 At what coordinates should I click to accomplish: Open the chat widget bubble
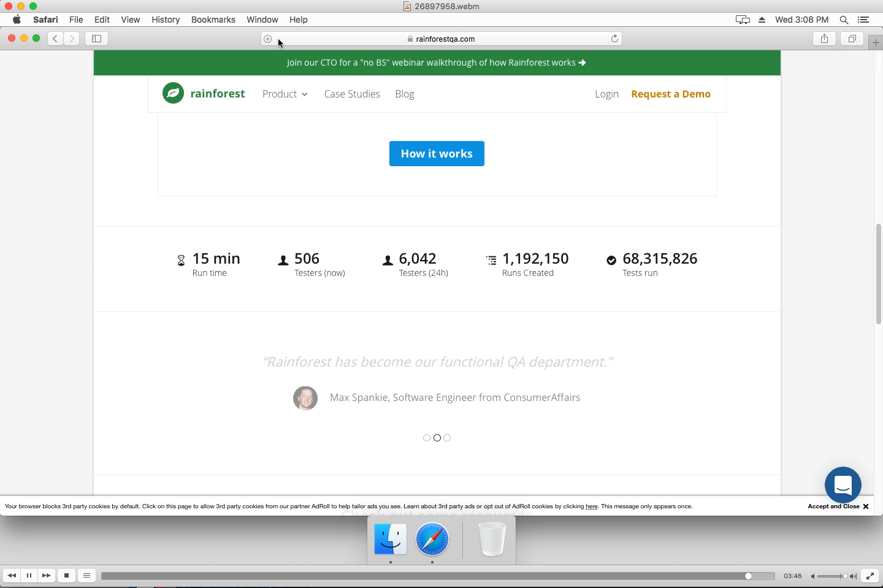click(x=843, y=485)
